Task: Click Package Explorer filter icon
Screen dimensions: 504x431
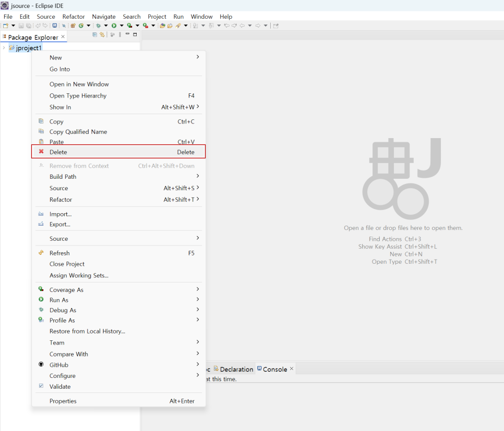Action: [113, 34]
